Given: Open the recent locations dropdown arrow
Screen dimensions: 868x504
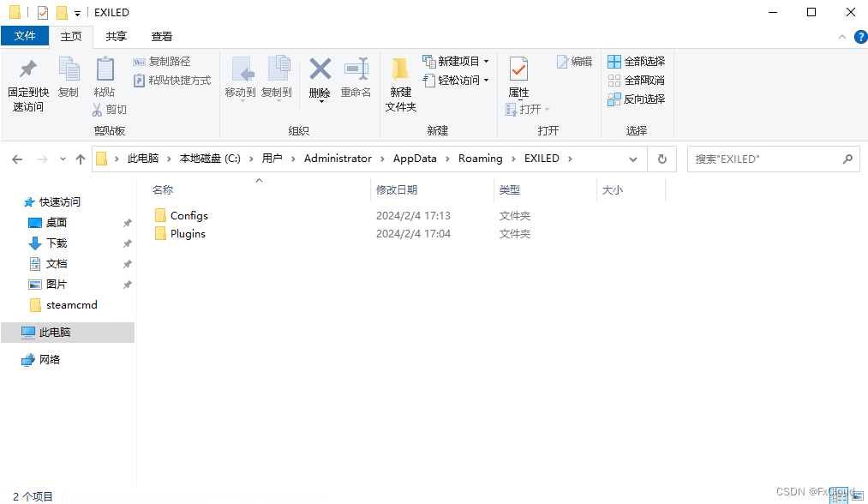Looking at the screenshot, I should pos(63,159).
